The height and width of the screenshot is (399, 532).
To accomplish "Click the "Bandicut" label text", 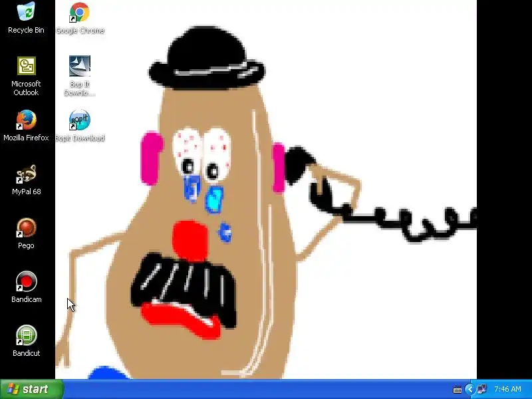I will 27,353.
